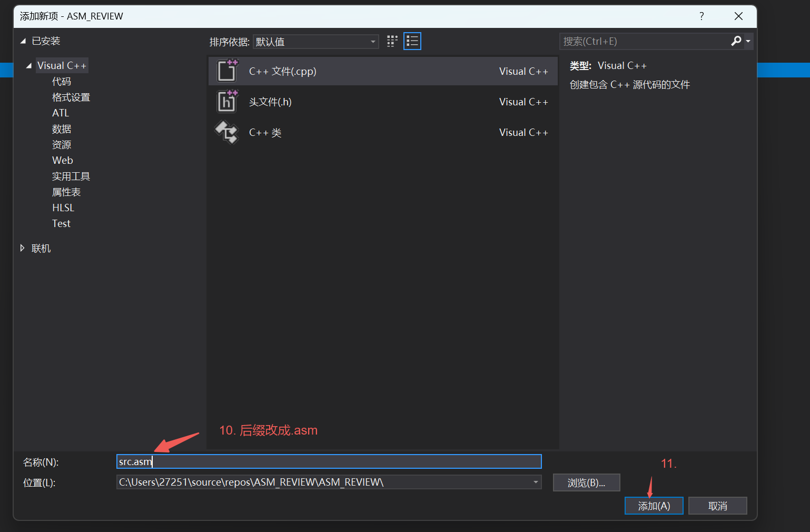Open search options dropdown arrow

(748, 41)
